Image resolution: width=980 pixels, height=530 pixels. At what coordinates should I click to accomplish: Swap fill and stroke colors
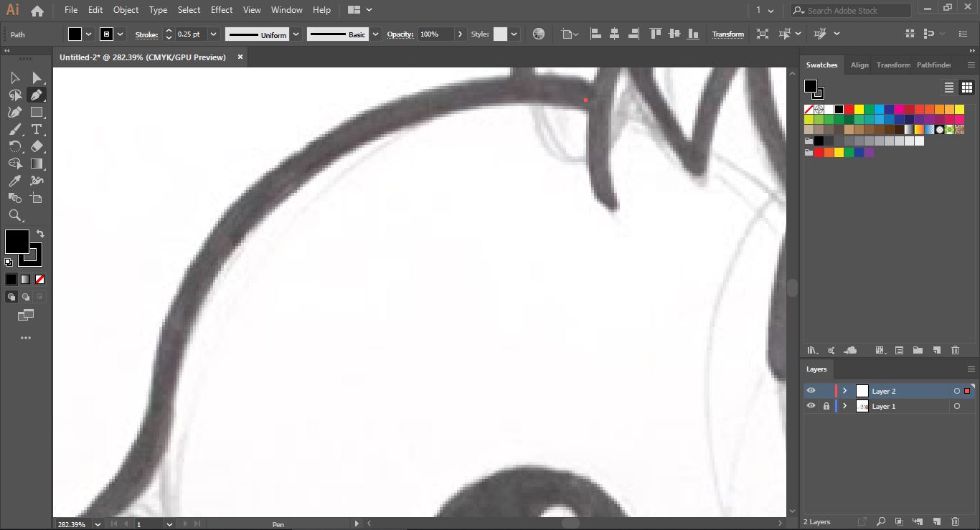(40, 234)
